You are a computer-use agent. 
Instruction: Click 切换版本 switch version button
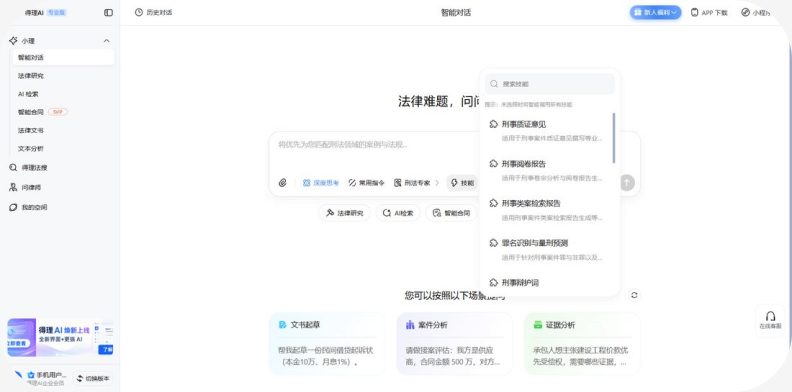(93, 378)
